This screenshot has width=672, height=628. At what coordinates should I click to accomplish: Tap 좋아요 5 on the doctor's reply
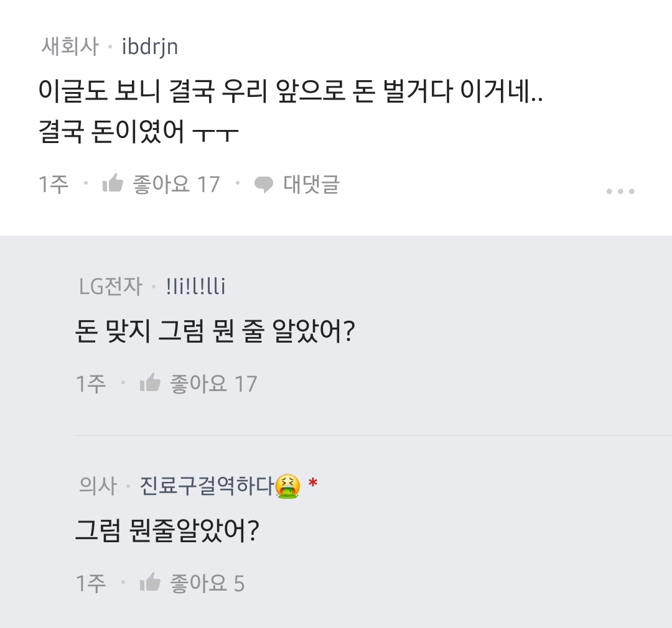click(207, 583)
